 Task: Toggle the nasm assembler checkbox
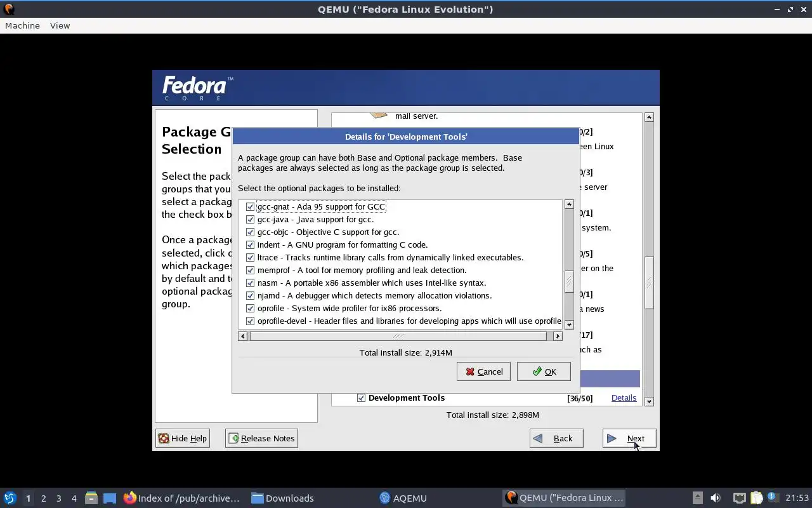coord(250,283)
